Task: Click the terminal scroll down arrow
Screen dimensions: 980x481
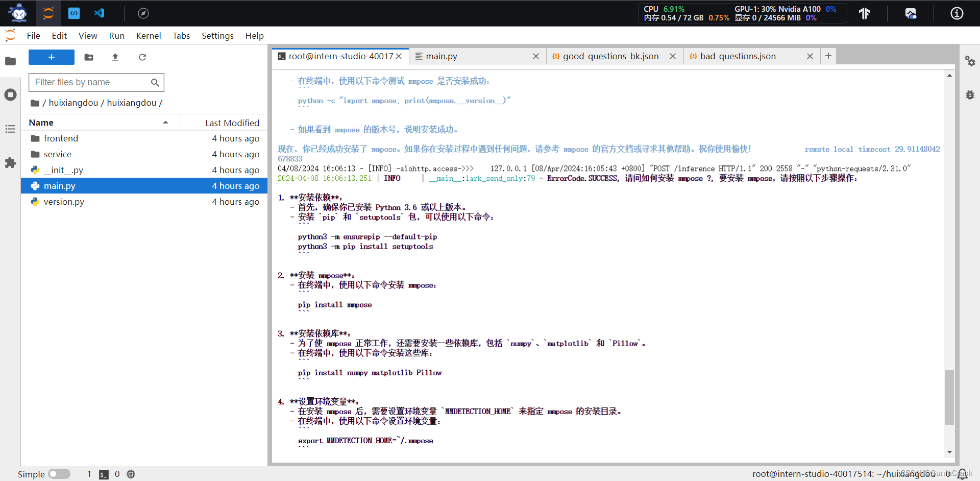Action: tap(949, 452)
